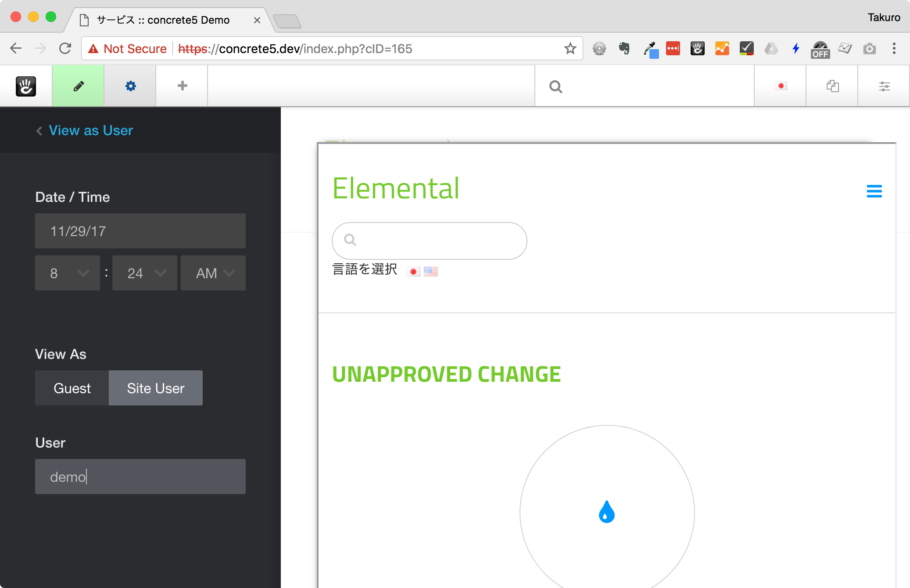910x588 pixels.
Task: Click the blue water drop in the circle
Action: [606, 511]
